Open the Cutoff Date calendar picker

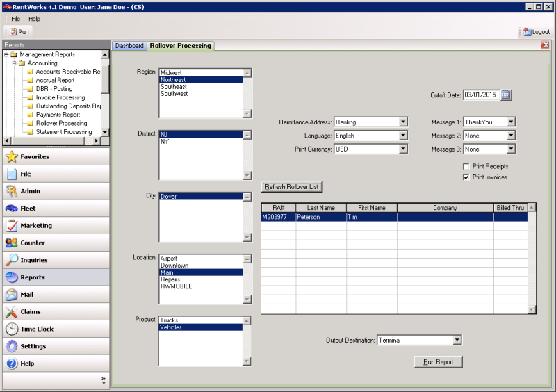[506, 95]
